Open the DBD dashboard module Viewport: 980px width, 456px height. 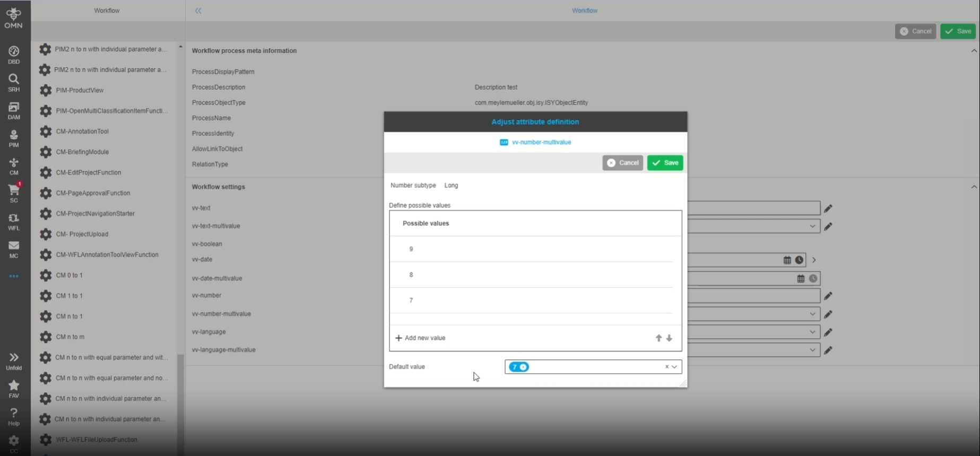[x=14, y=55]
